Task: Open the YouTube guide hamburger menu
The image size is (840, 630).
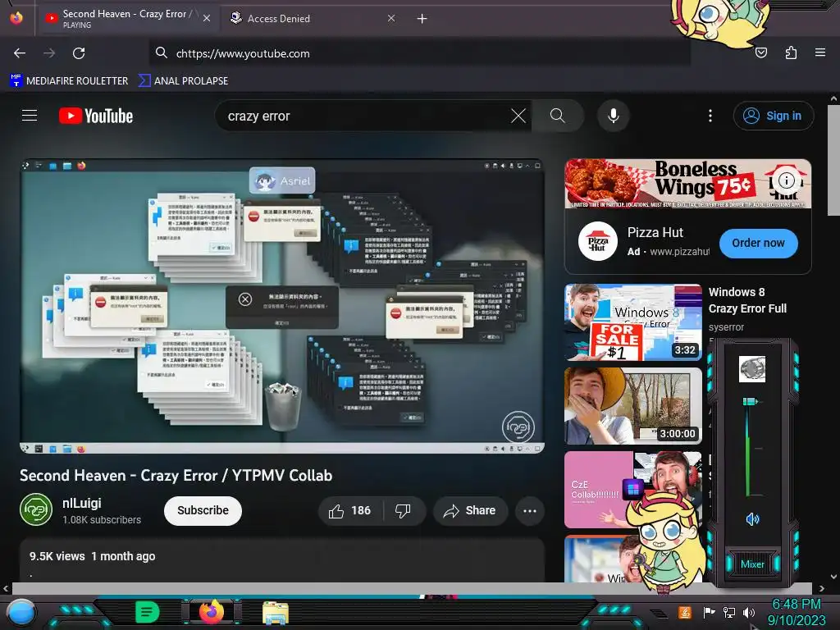Action: [30, 115]
